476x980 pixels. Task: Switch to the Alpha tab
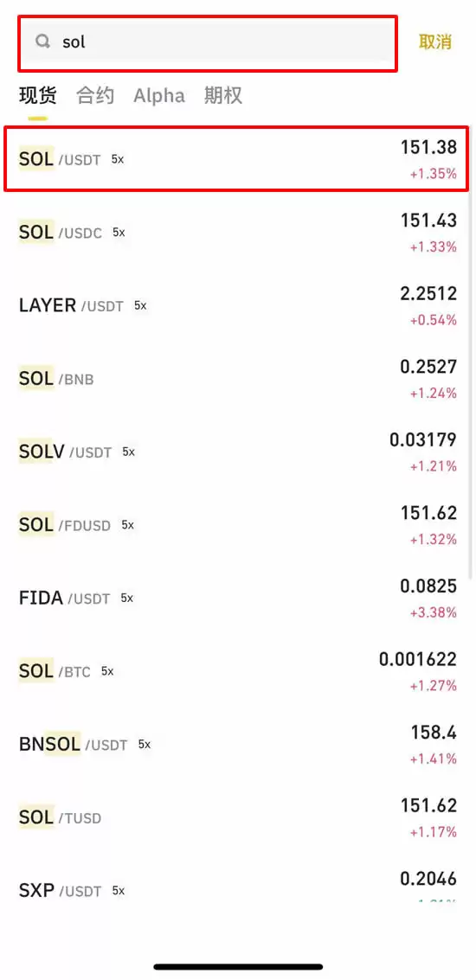pyautogui.click(x=159, y=96)
